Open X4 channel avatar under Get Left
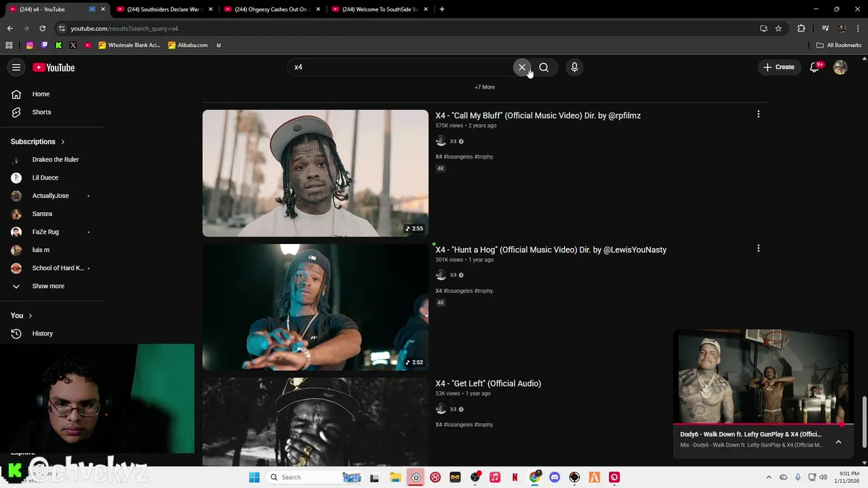 click(x=441, y=409)
